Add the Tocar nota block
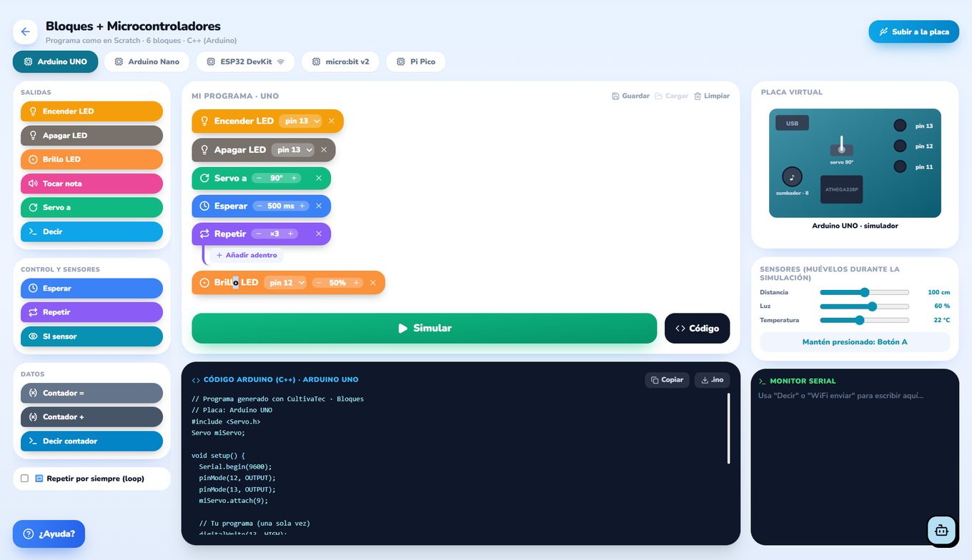Viewport: 972px width, 560px height. (91, 184)
